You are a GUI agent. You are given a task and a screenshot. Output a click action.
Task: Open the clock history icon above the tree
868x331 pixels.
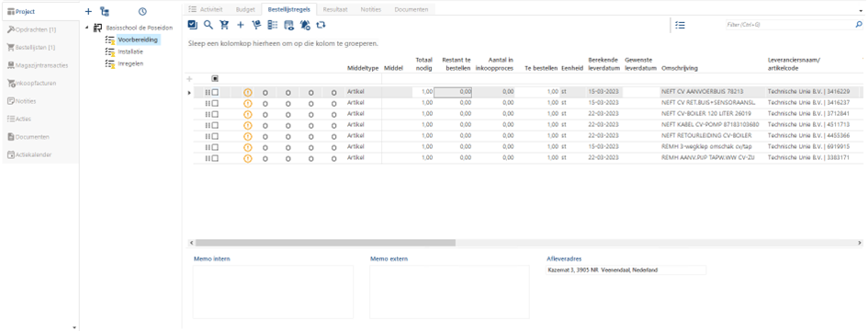point(142,11)
